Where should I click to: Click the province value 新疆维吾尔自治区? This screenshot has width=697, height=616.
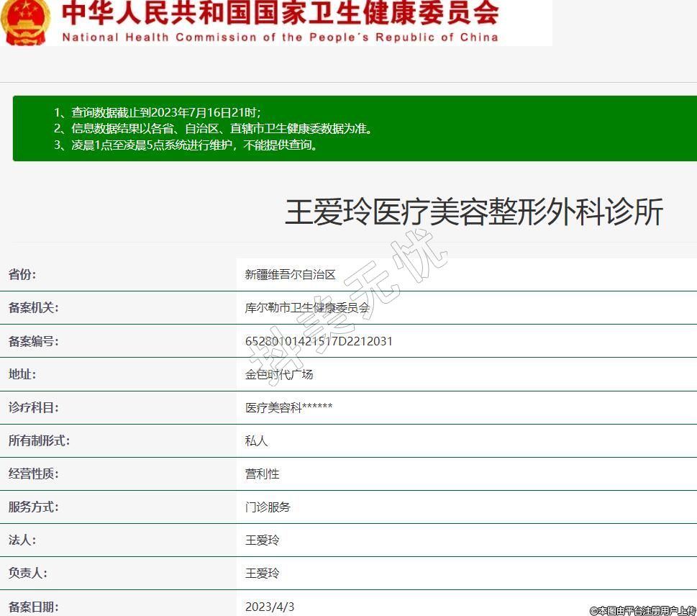pos(291,274)
